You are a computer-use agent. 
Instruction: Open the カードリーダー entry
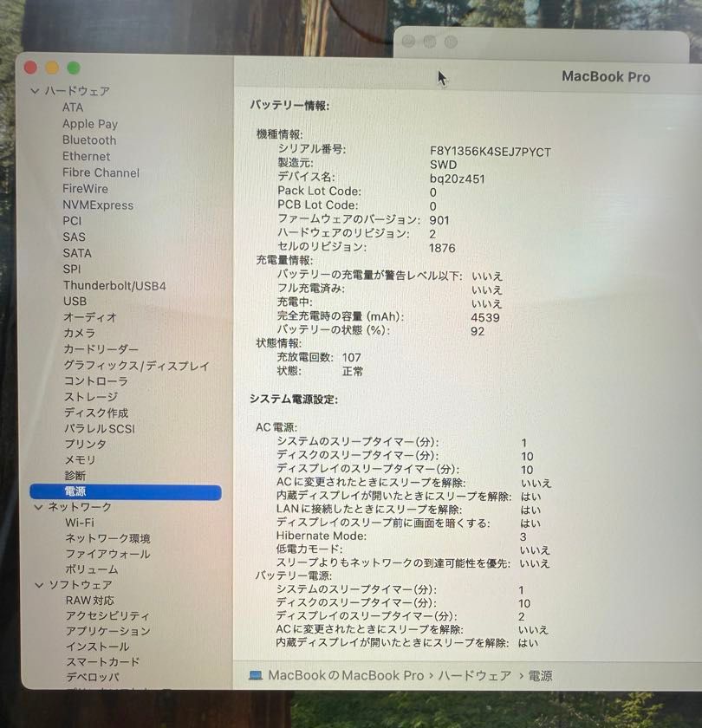101,349
